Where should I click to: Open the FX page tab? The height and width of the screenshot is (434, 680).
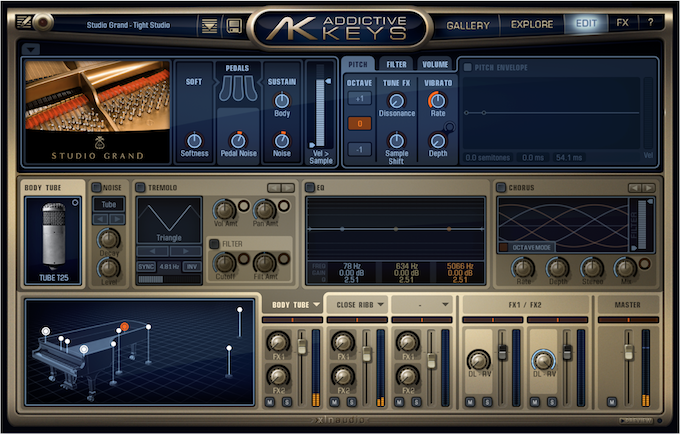click(x=622, y=23)
